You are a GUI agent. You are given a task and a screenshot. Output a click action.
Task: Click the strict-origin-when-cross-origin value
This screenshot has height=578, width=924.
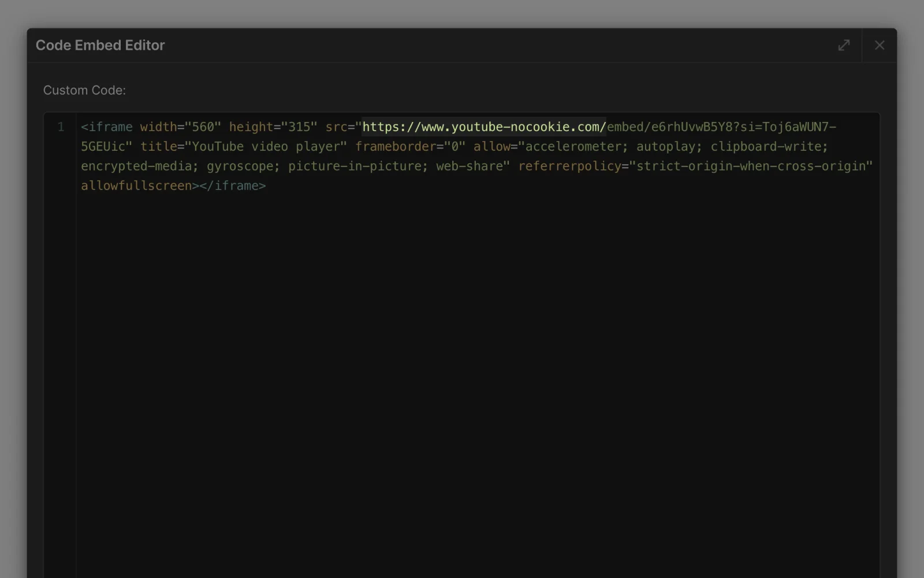(x=751, y=166)
